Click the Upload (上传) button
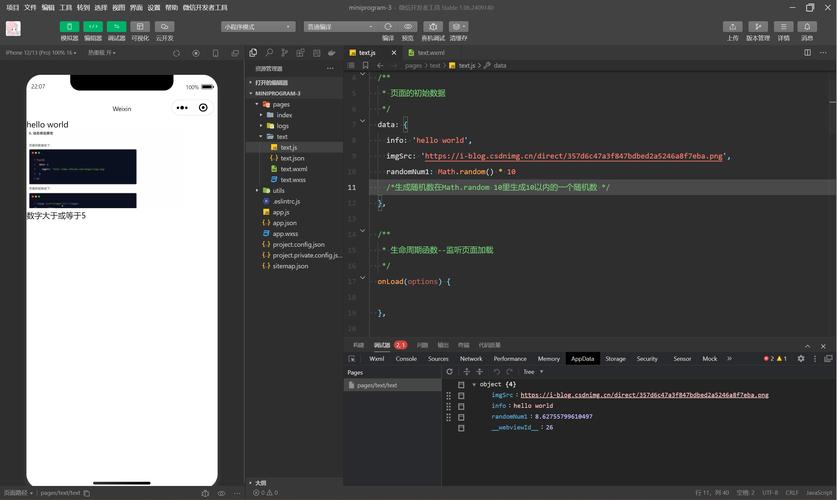Viewport: 837px width, 500px height. 732,27
